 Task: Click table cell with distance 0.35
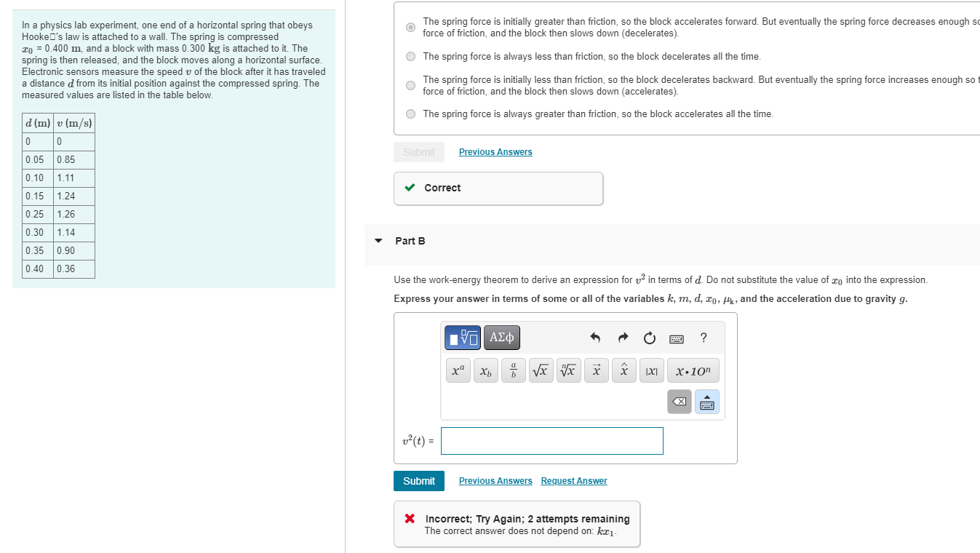(x=38, y=251)
